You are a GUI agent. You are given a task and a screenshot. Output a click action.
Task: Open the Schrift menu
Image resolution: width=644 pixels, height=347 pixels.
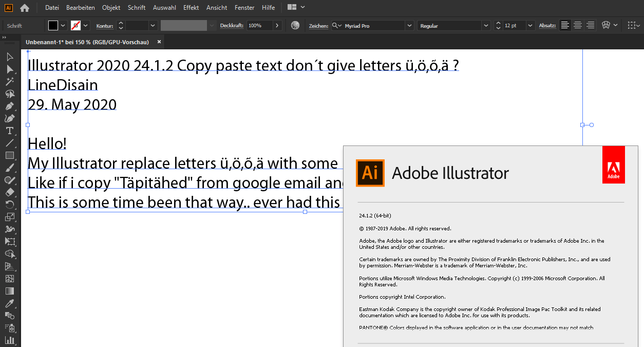(136, 7)
